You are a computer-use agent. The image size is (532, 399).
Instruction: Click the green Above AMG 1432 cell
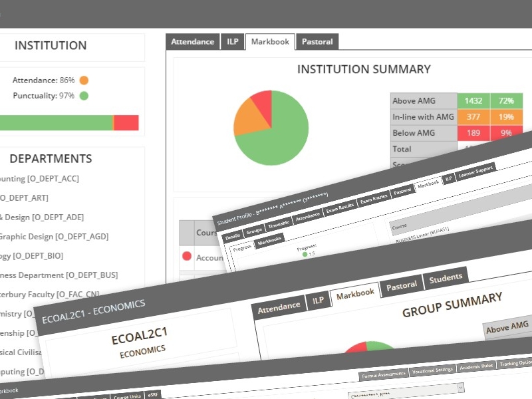(473, 101)
